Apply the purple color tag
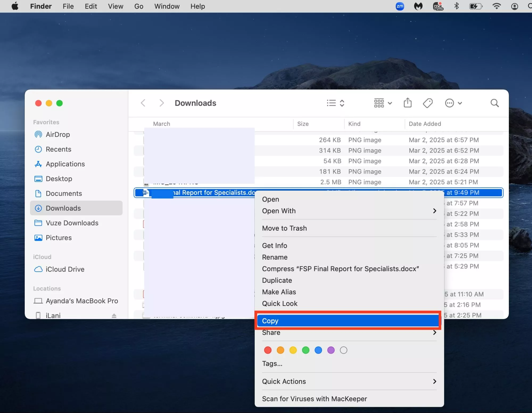 pyautogui.click(x=331, y=350)
